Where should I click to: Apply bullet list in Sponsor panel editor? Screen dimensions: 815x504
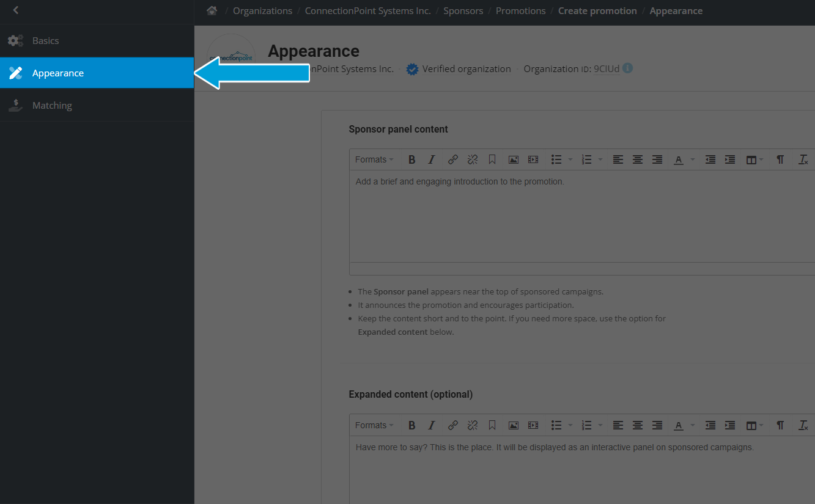[556, 159]
